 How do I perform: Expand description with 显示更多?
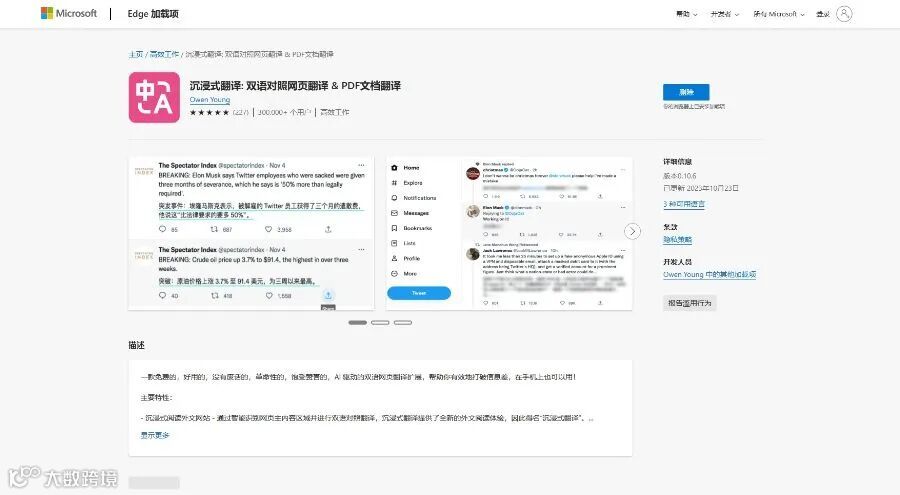coord(155,435)
